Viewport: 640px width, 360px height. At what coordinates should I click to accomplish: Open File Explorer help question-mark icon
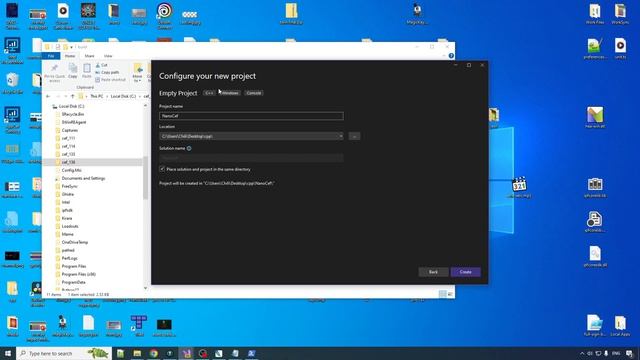point(451,56)
